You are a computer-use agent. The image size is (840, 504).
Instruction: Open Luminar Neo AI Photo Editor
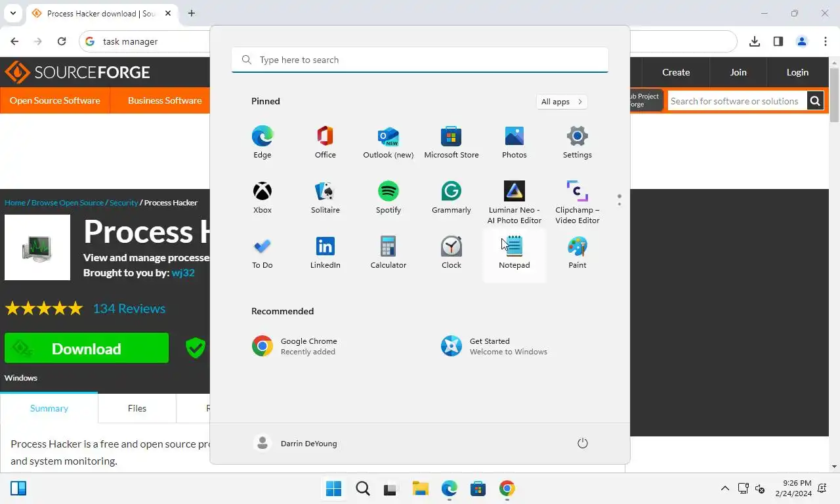[x=514, y=203]
